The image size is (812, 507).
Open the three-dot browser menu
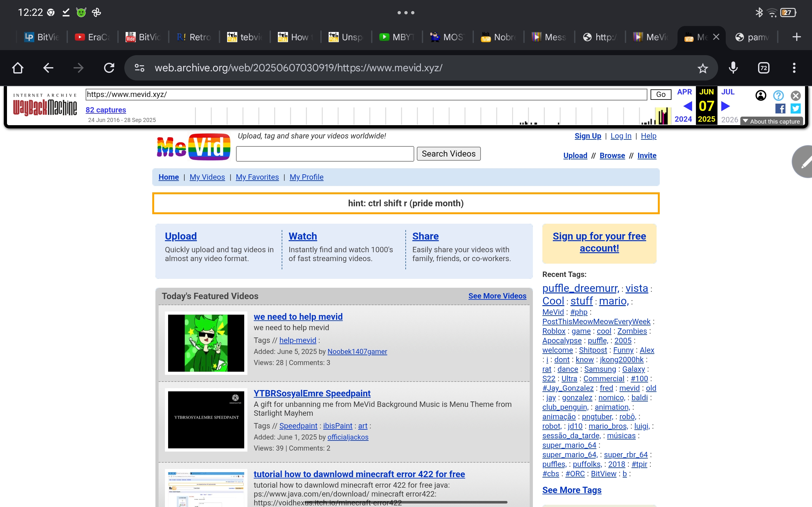(x=794, y=68)
